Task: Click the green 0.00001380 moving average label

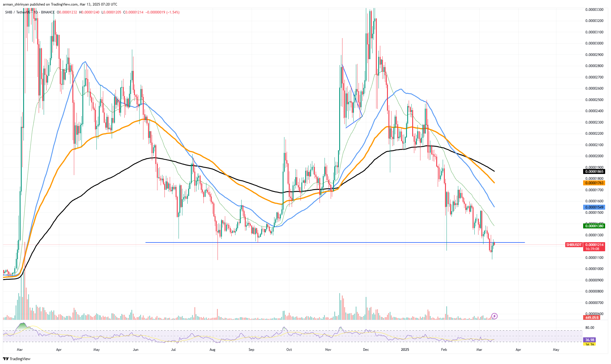Action: 594,226
